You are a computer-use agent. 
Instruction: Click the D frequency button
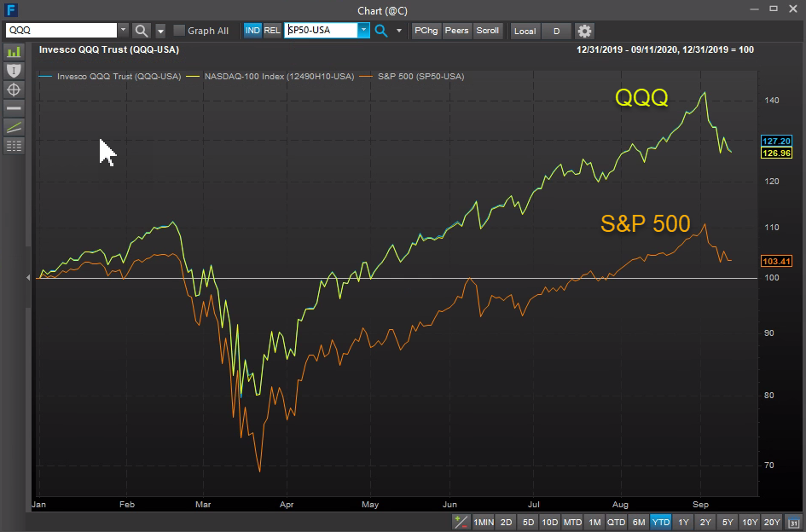coord(556,31)
